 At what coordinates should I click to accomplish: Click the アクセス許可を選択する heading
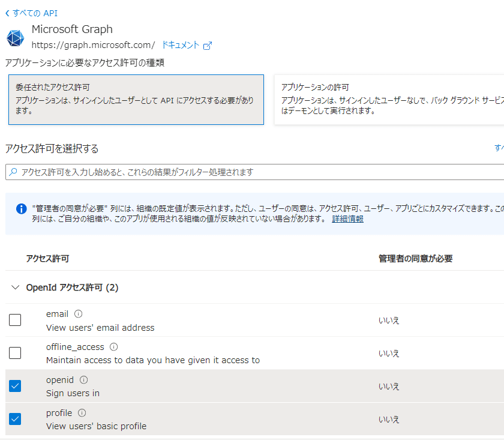pyautogui.click(x=52, y=148)
